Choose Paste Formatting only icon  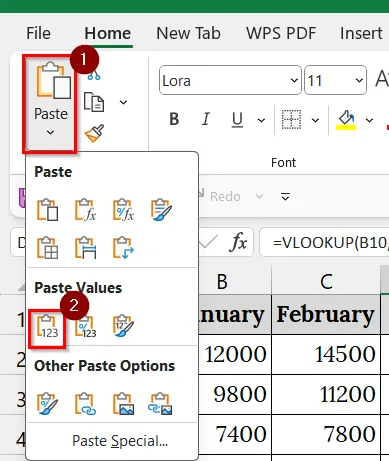47,404
